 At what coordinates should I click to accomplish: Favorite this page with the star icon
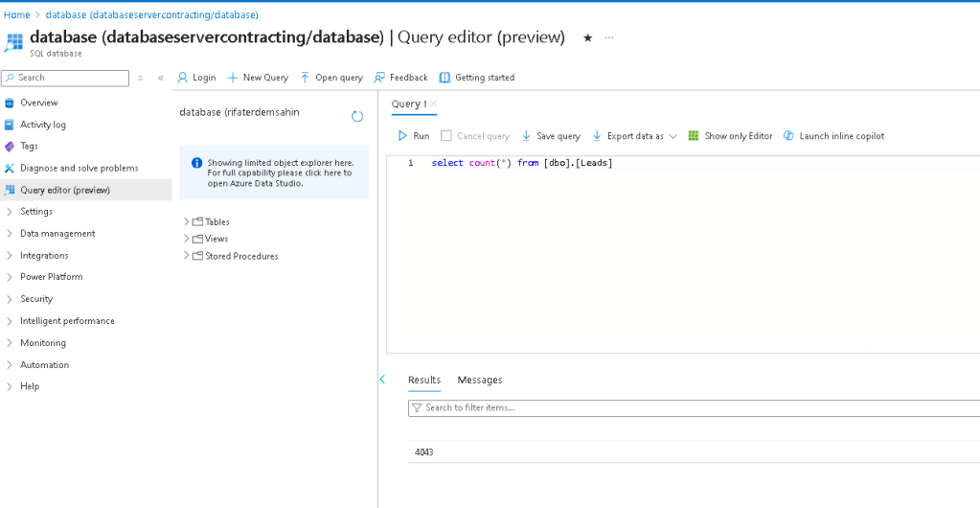click(x=587, y=38)
